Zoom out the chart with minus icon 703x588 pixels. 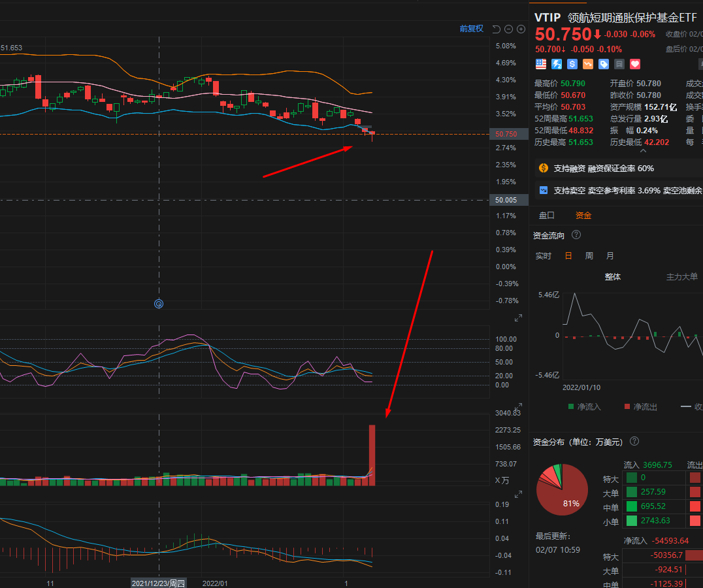tap(508, 29)
